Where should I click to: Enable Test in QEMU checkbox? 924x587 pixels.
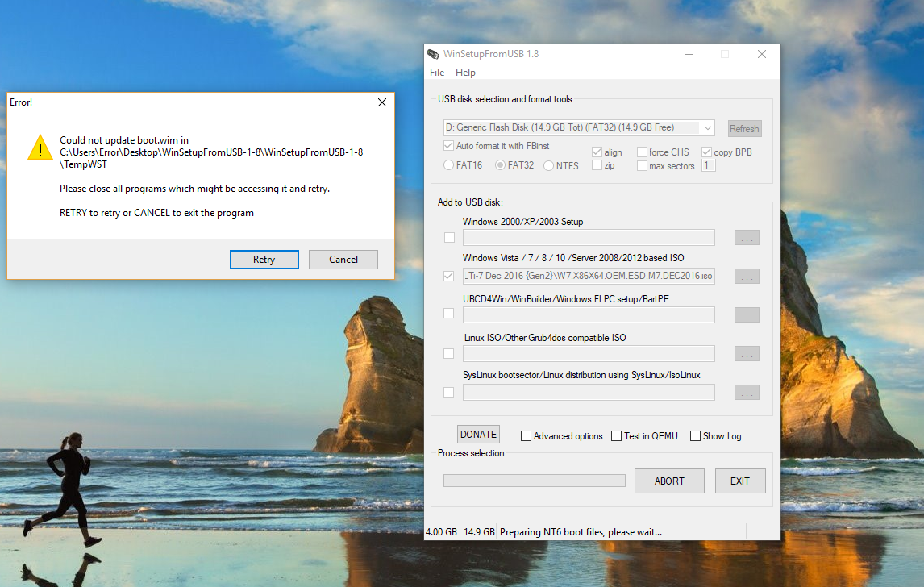coord(616,436)
